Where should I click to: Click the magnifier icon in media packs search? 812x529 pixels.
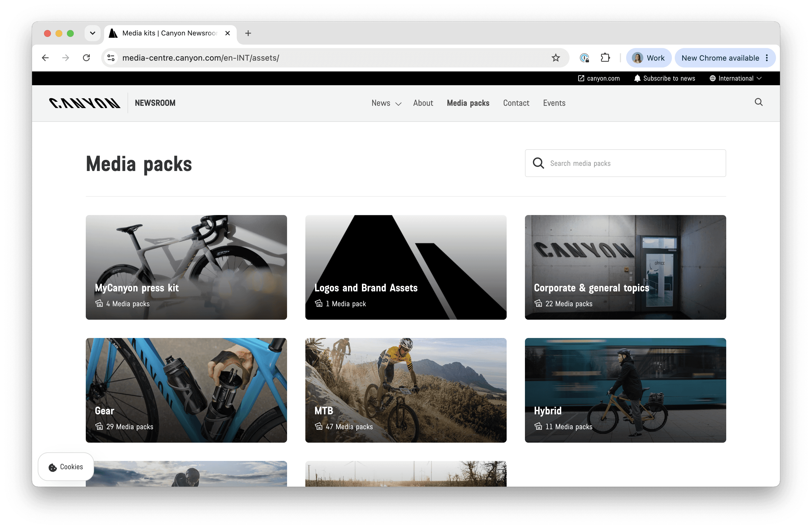(x=538, y=163)
